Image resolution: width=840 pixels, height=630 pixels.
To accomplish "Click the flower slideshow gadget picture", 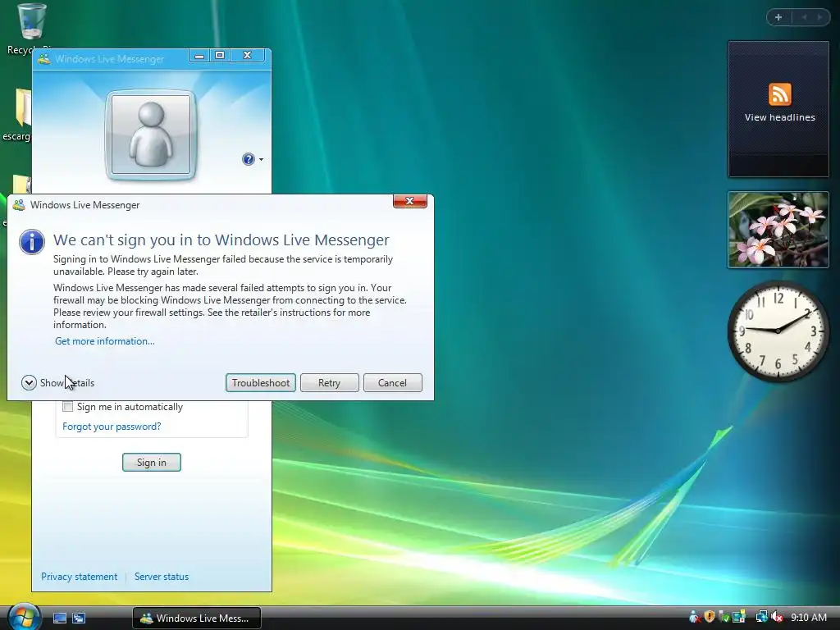I will 778,230.
